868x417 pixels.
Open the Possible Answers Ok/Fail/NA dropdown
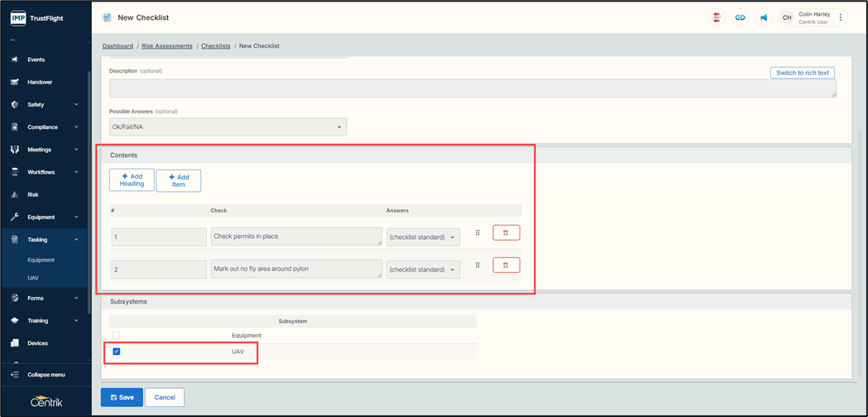click(x=228, y=127)
